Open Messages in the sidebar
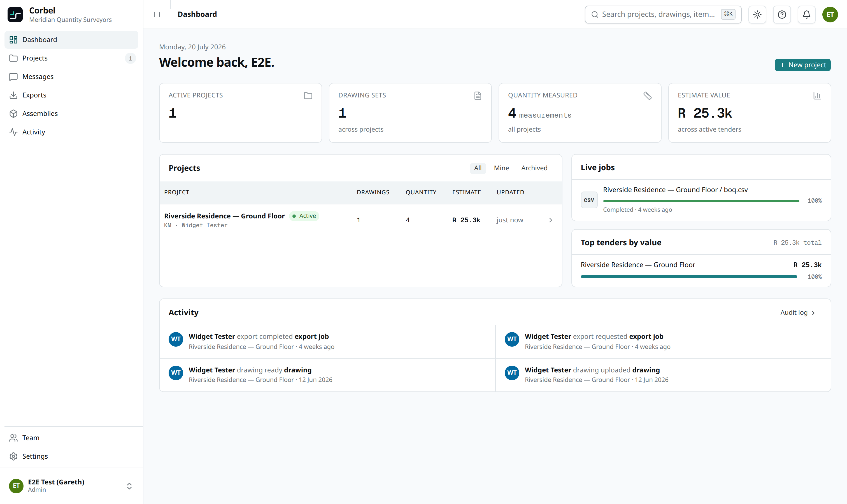 tap(71, 77)
